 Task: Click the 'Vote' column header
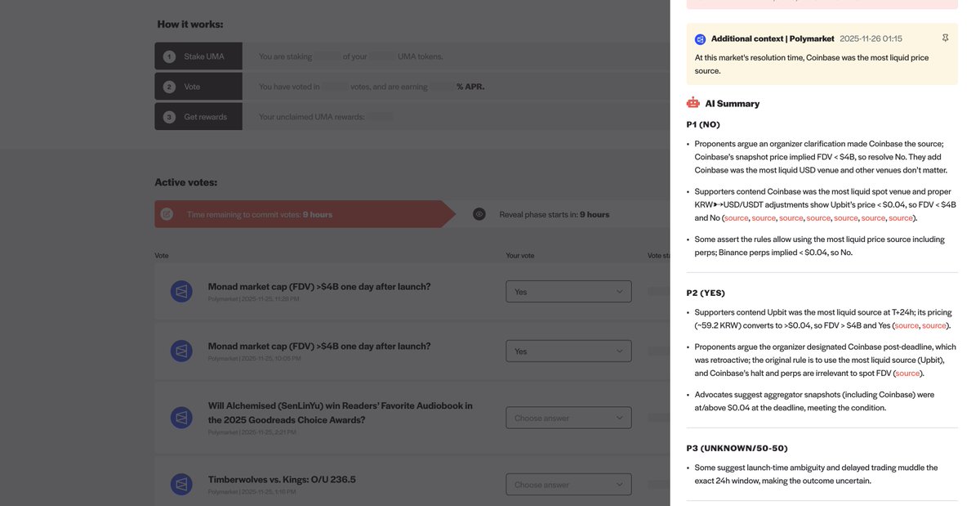tap(162, 255)
